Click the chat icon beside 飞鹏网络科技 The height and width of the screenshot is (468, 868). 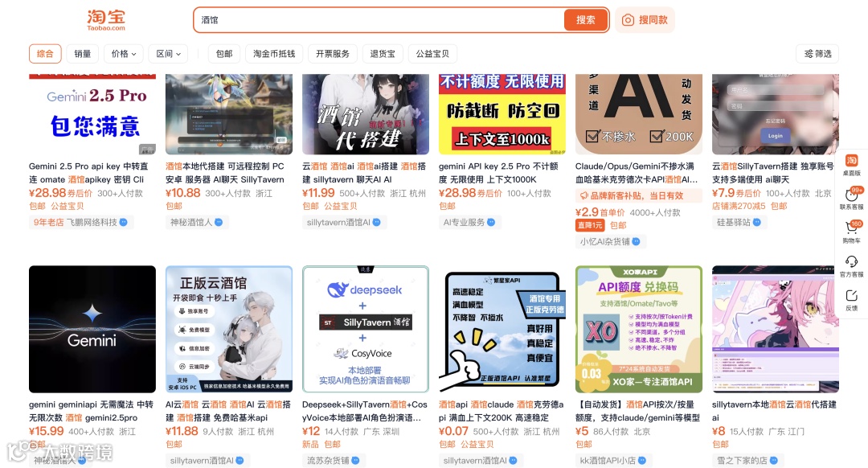point(124,222)
